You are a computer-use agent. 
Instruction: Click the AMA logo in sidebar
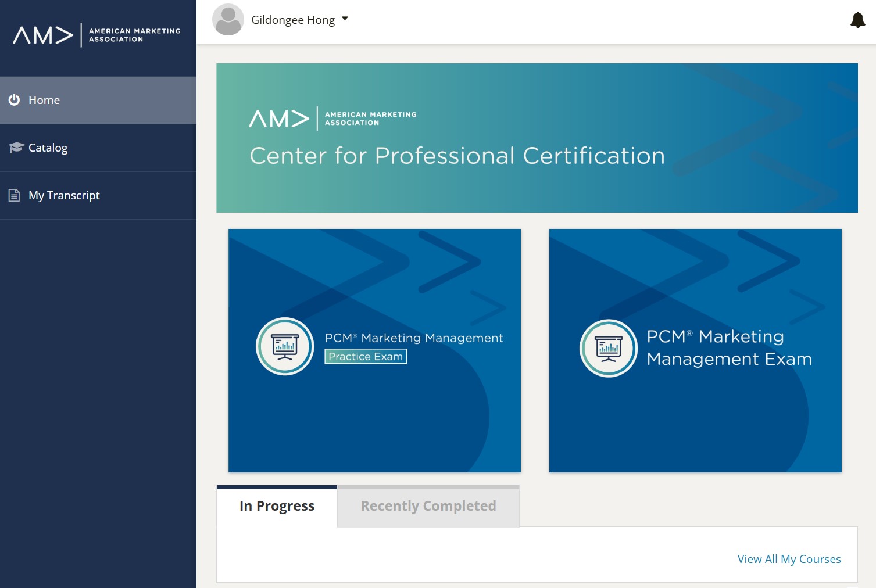point(97,35)
